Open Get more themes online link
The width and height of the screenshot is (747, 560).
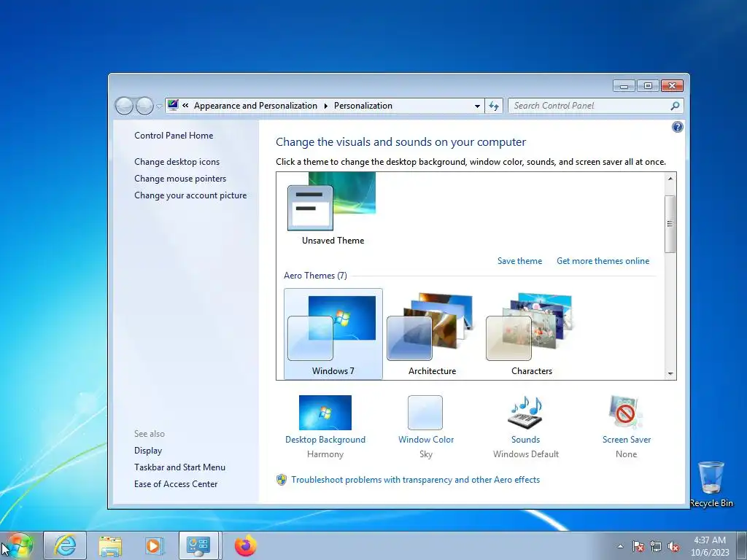(603, 261)
